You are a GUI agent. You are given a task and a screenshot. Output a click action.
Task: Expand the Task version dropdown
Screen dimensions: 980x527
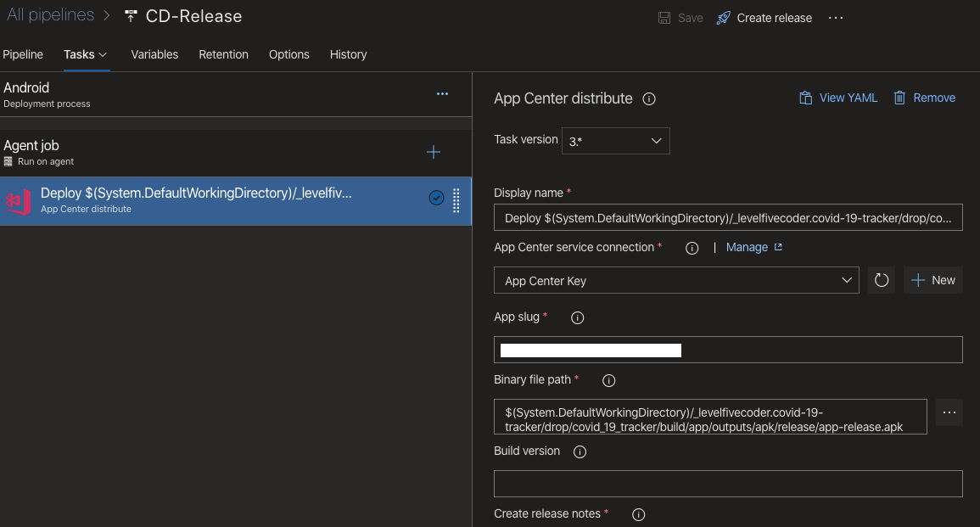pyautogui.click(x=616, y=141)
